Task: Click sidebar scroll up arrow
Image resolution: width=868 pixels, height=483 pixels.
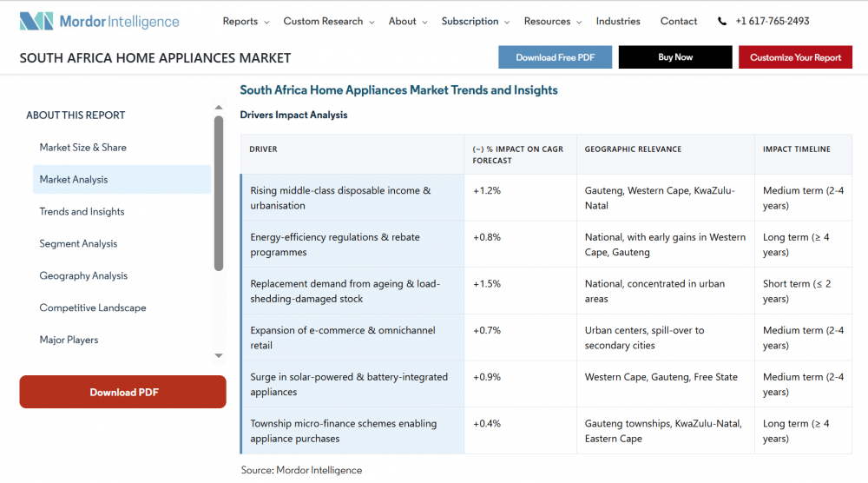Action: point(219,108)
